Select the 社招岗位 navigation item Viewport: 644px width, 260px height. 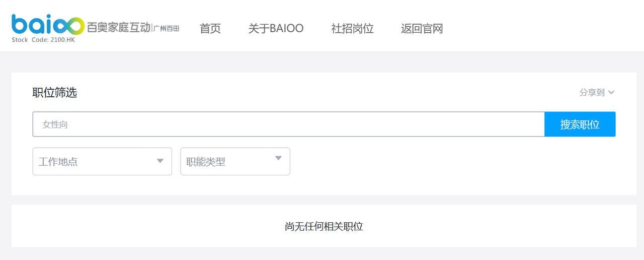(x=352, y=28)
